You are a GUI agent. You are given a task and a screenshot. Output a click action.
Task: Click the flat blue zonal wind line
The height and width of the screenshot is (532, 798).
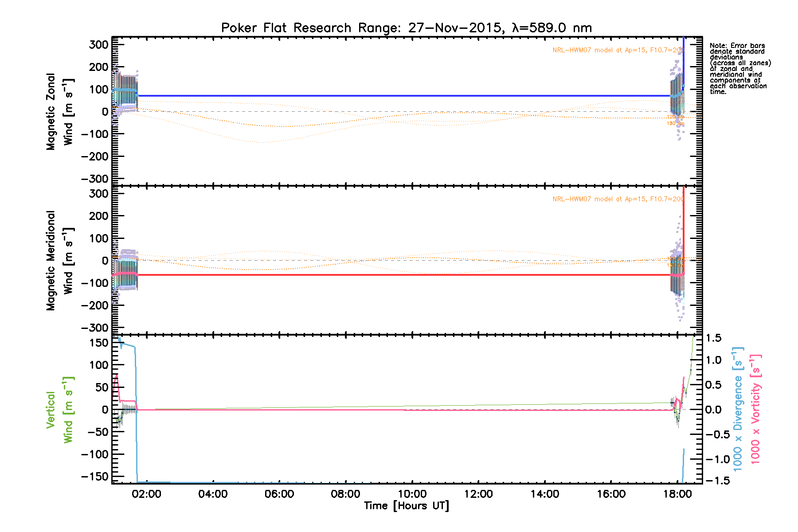pos(399,96)
